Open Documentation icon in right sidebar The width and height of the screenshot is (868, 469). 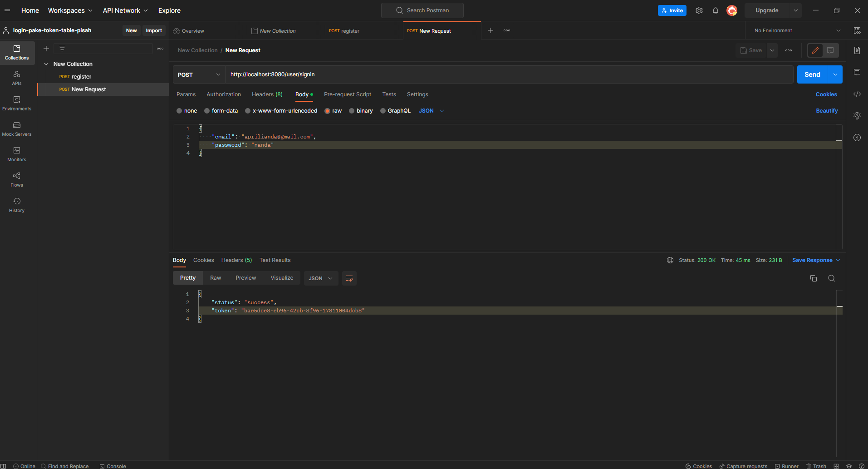click(x=857, y=50)
